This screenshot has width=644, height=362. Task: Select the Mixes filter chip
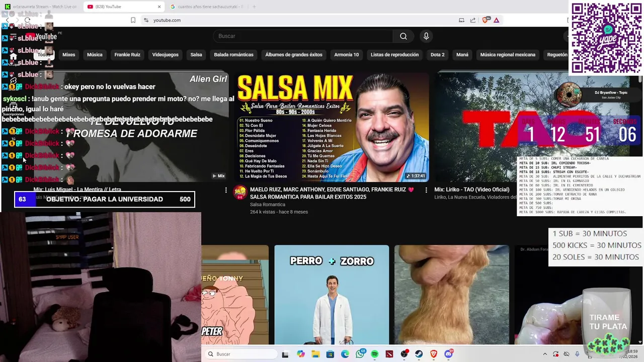click(x=68, y=55)
